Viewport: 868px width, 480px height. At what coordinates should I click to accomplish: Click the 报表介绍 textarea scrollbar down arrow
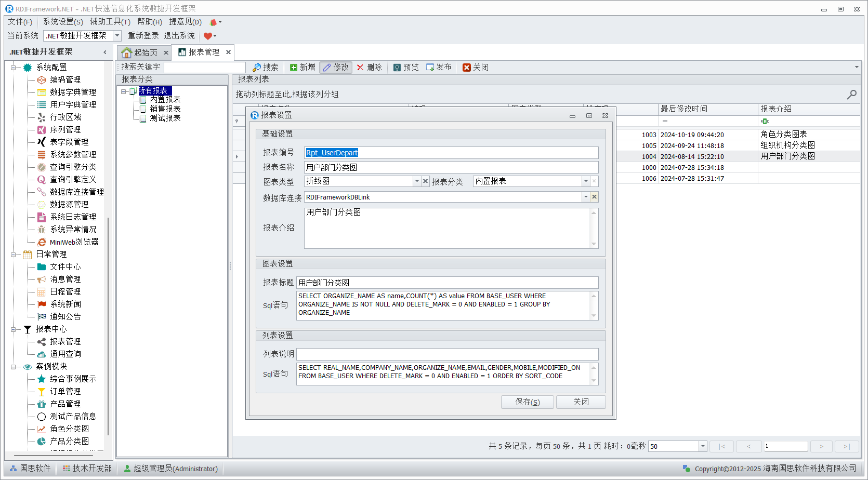click(x=594, y=244)
